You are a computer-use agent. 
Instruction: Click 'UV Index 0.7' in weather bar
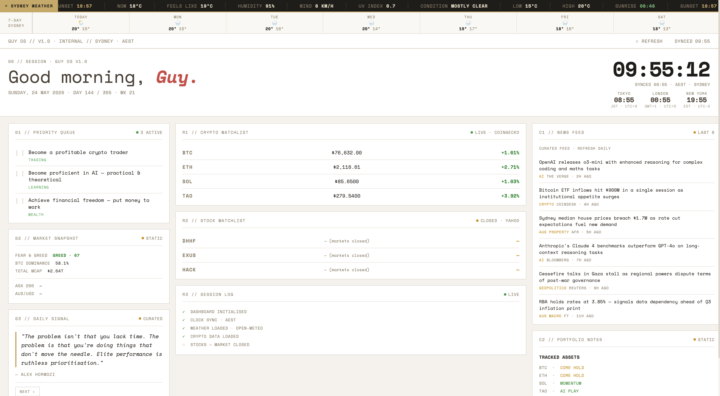tap(377, 6)
